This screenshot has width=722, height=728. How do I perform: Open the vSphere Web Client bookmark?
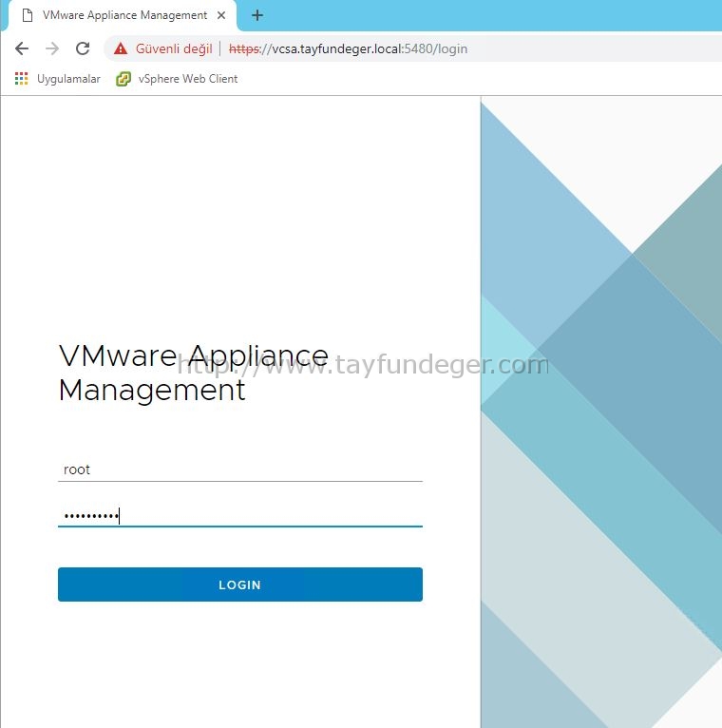(x=177, y=79)
